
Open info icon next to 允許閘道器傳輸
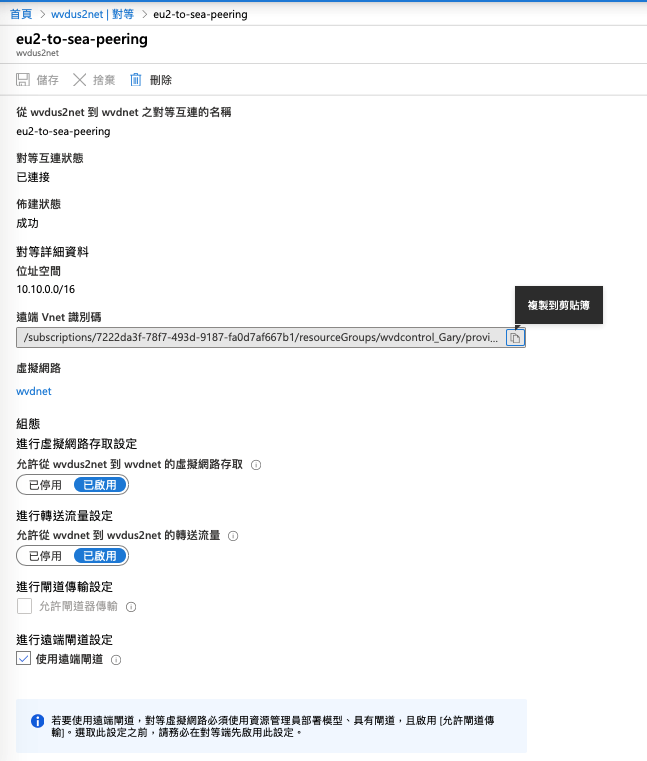131,607
